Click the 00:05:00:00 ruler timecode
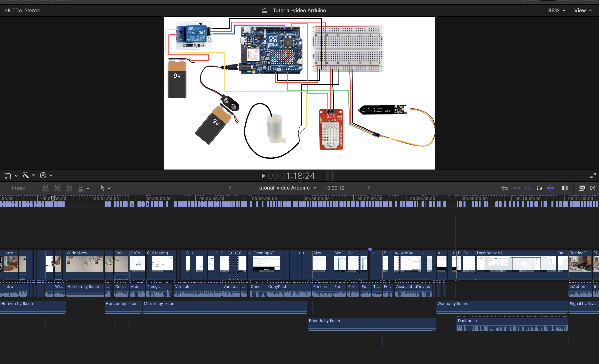Screen dimensions: 599x364 coord(264,198)
